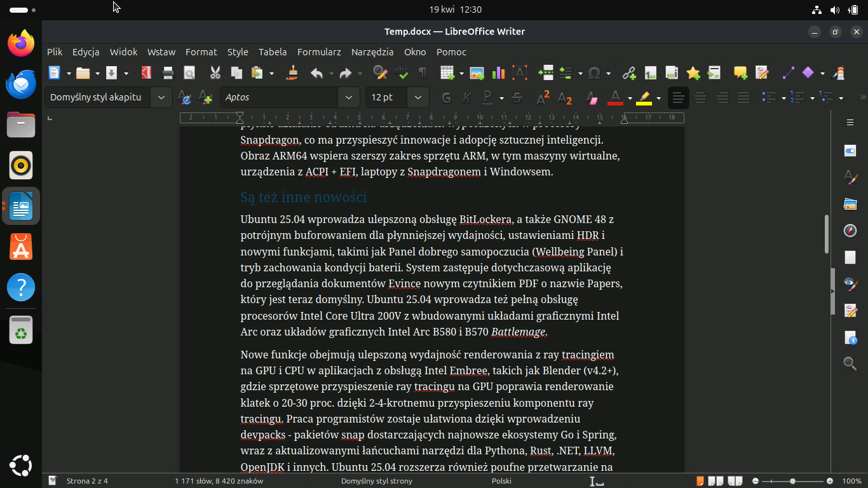Click the Copy icon
The height and width of the screenshot is (488, 868).
236,73
